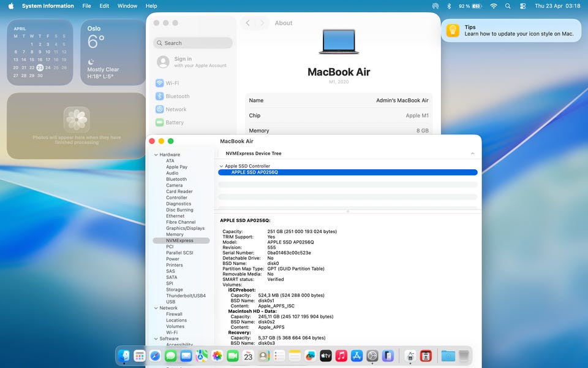Select Firewall under Network
Screen dimensions: 588x368
click(x=174, y=314)
